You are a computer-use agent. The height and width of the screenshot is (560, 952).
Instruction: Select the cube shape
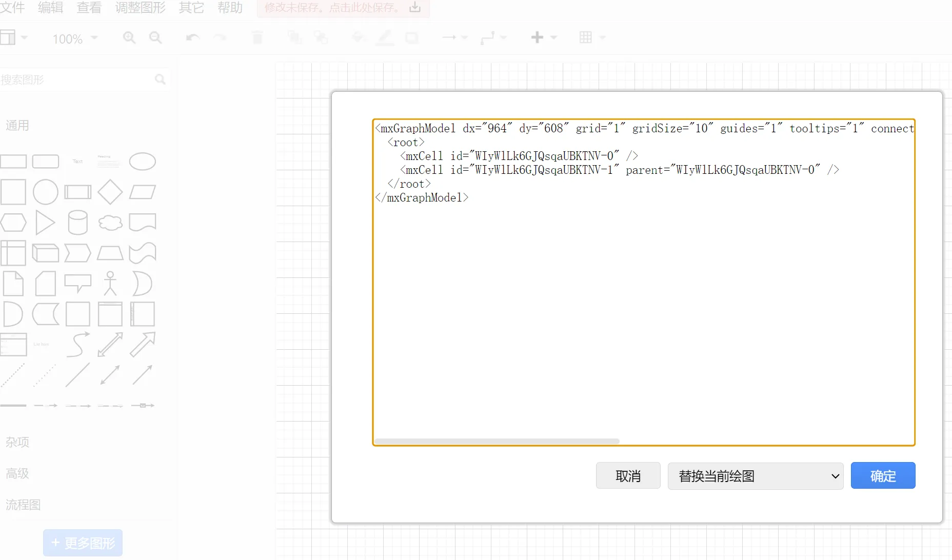coord(46,253)
